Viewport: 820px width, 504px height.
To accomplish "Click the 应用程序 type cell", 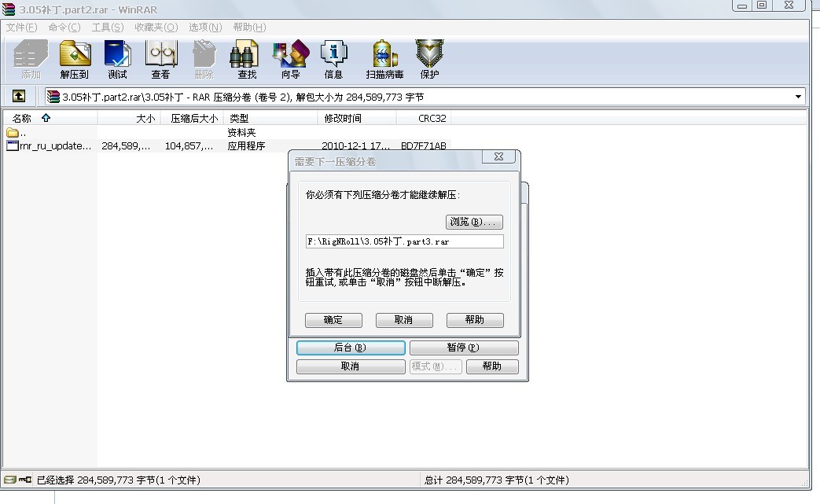I will (x=246, y=146).
